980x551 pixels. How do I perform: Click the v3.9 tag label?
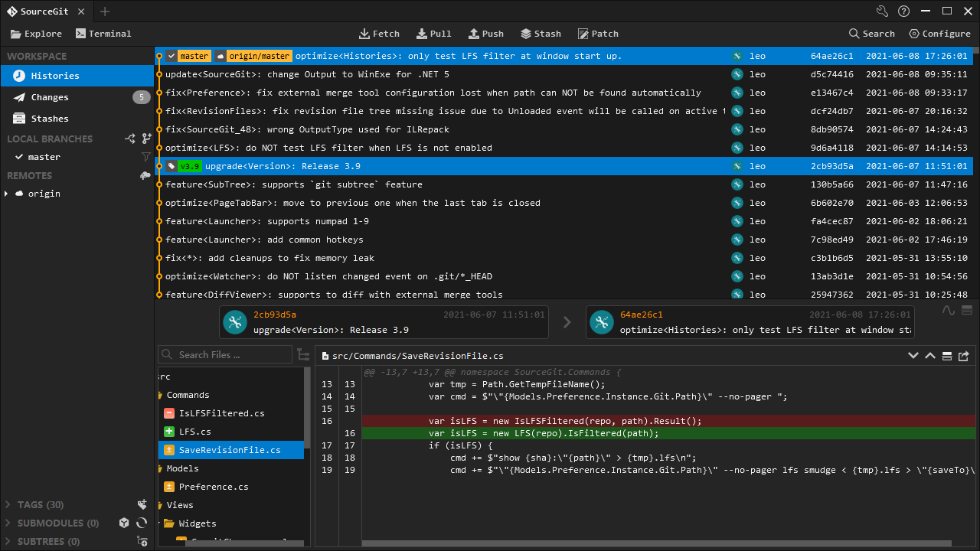click(182, 166)
